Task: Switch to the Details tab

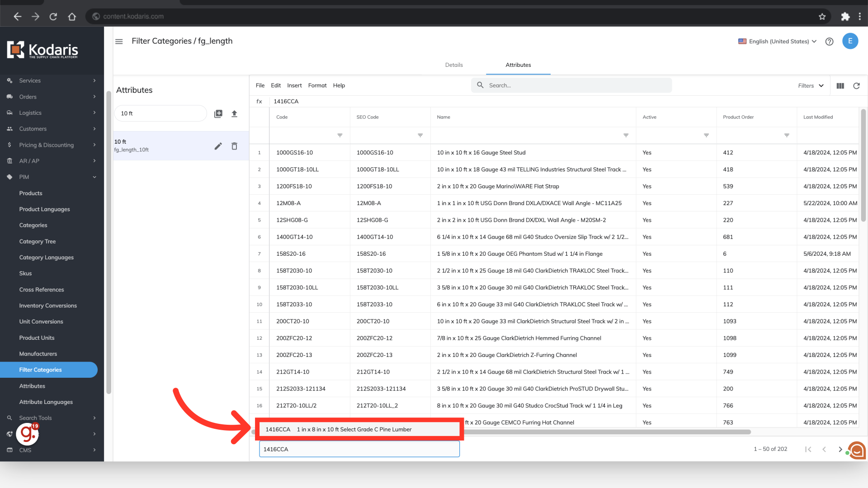Action: pyautogui.click(x=454, y=65)
